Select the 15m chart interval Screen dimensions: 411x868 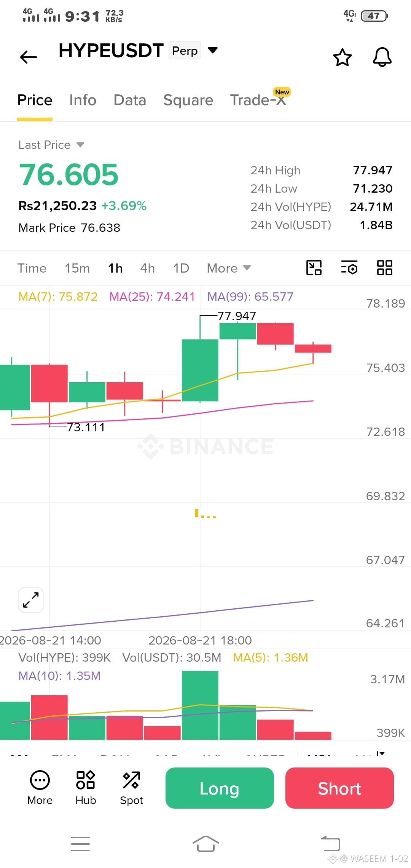[x=77, y=268]
